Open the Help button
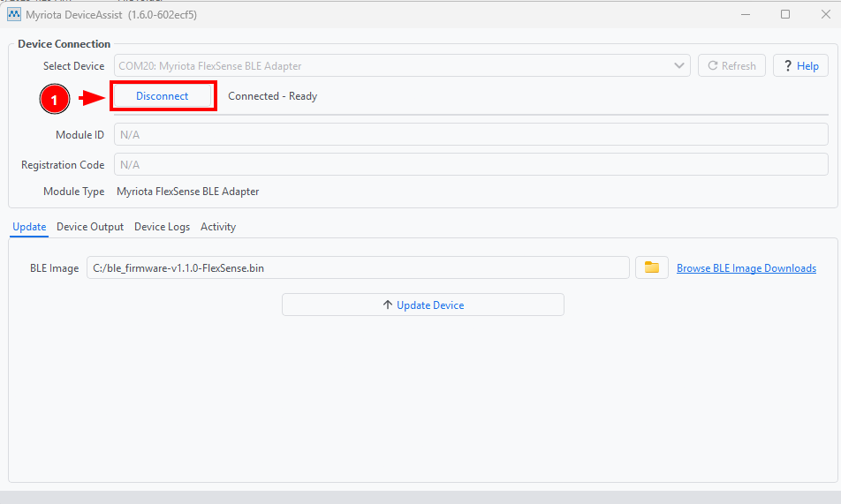The image size is (841, 504). 800,66
